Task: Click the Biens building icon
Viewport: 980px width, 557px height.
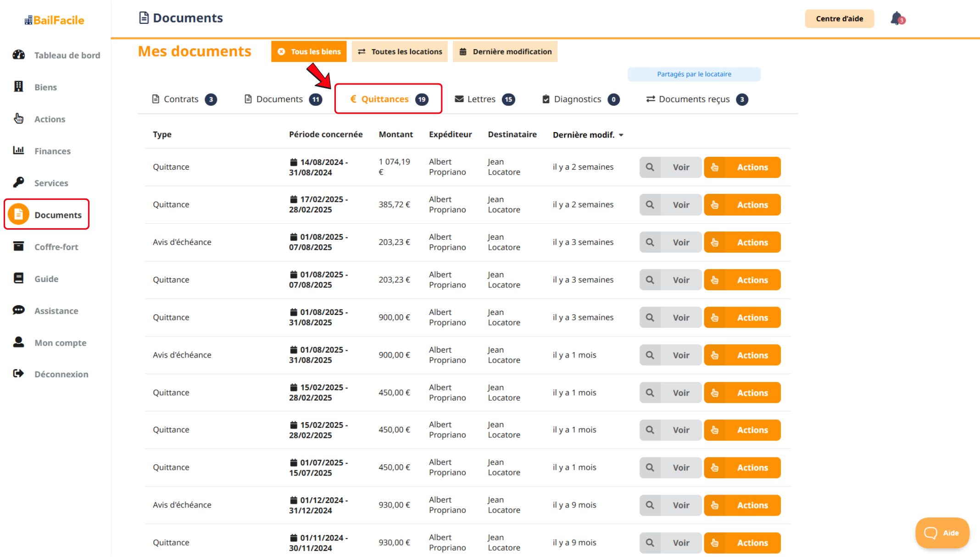Action: [x=18, y=87]
